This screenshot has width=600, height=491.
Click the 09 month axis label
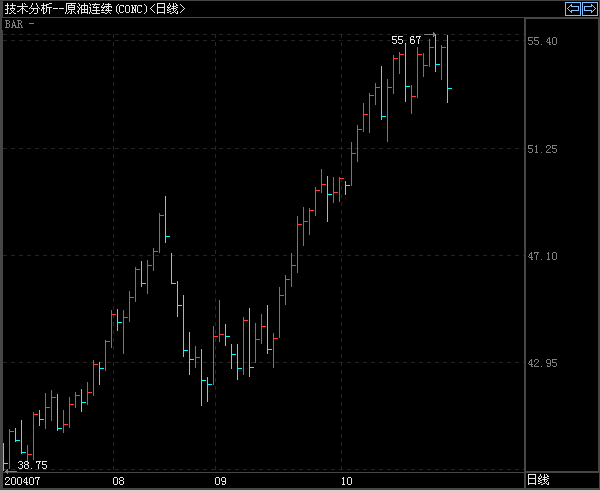[220, 481]
